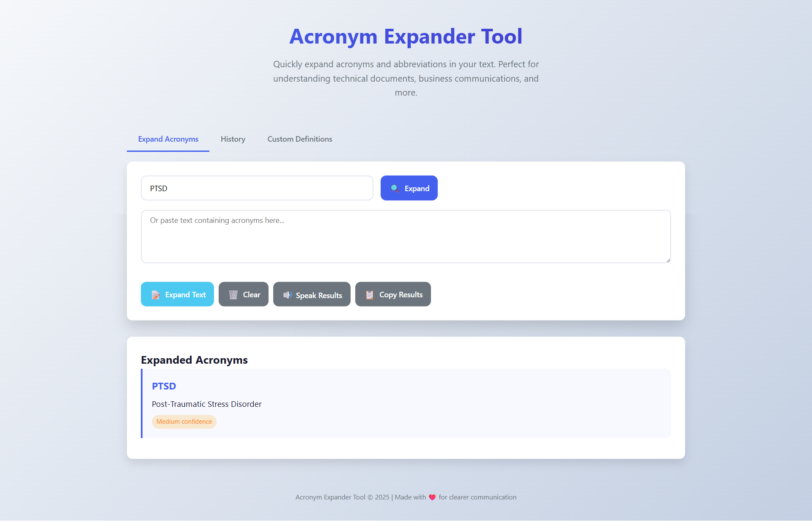This screenshot has height=521, width=812.
Task: Click the wastebasket icon on Clear
Action: [x=233, y=295]
